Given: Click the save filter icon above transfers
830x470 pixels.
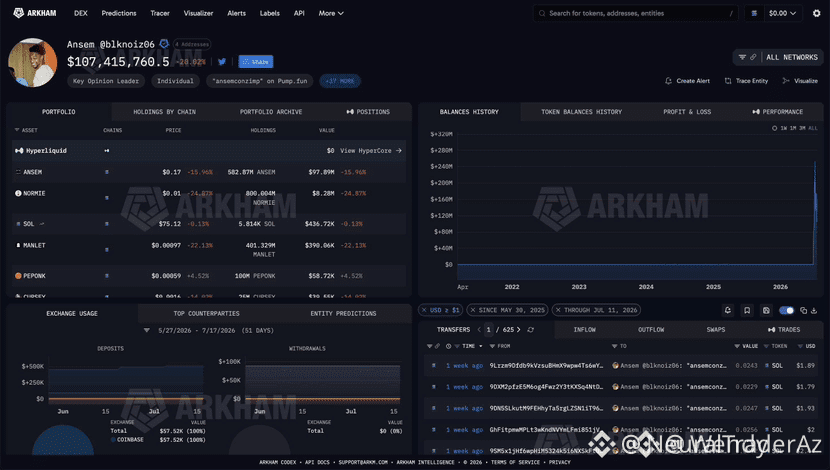Looking at the screenshot, I should pos(766,310).
